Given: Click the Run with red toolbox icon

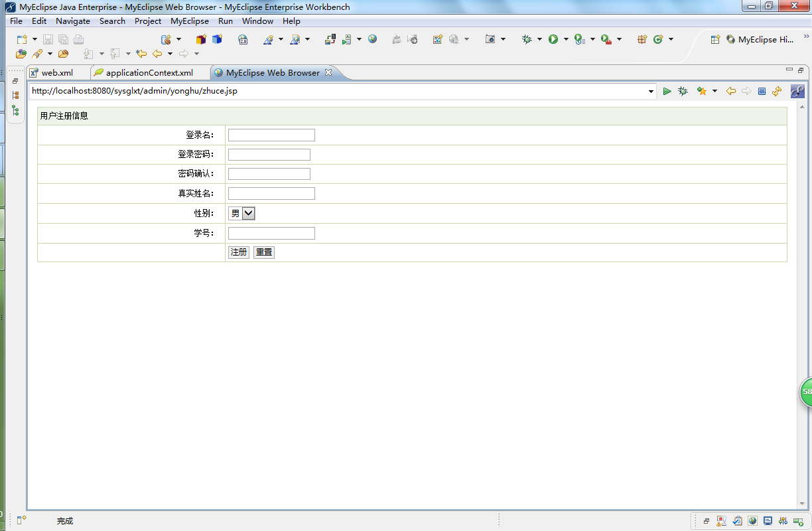Looking at the screenshot, I should pyautogui.click(x=606, y=40).
